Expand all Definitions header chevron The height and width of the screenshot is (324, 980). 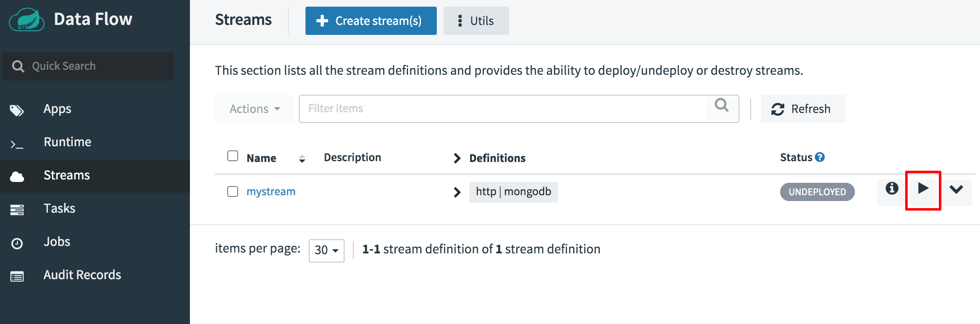457,158
